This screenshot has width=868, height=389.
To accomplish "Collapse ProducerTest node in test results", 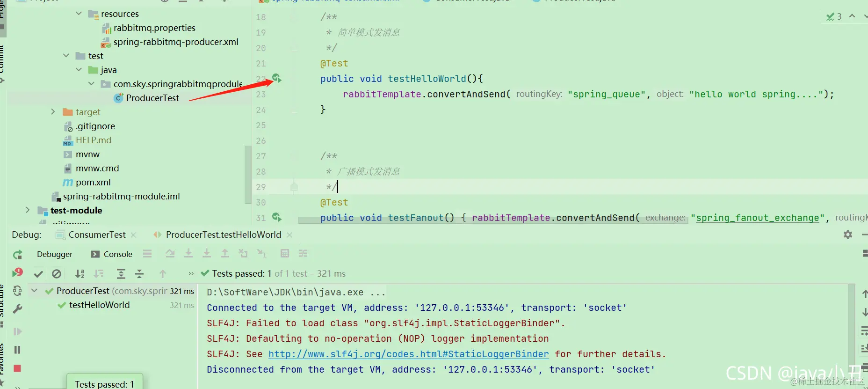I will pos(34,291).
